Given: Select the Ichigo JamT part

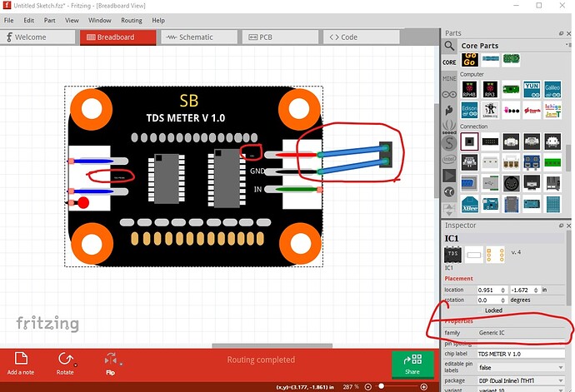Looking at the screenshot, I should tap(552, 110).
